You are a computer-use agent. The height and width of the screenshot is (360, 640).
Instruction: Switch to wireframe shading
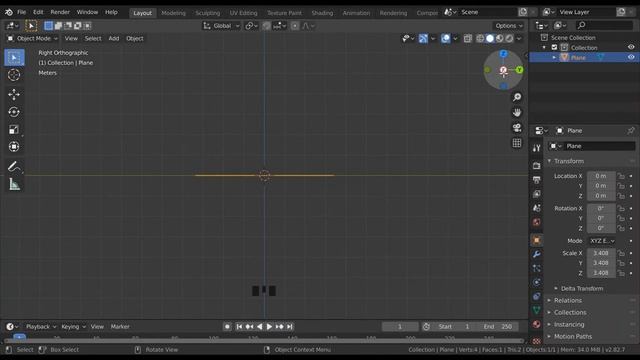click(x=480, y=38)
